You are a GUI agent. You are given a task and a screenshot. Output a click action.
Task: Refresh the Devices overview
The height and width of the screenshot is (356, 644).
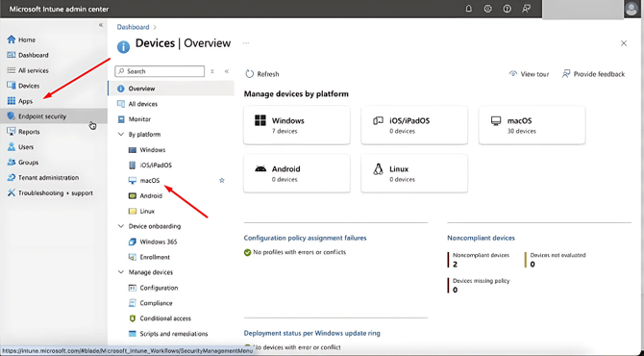[x=262, y=74]
